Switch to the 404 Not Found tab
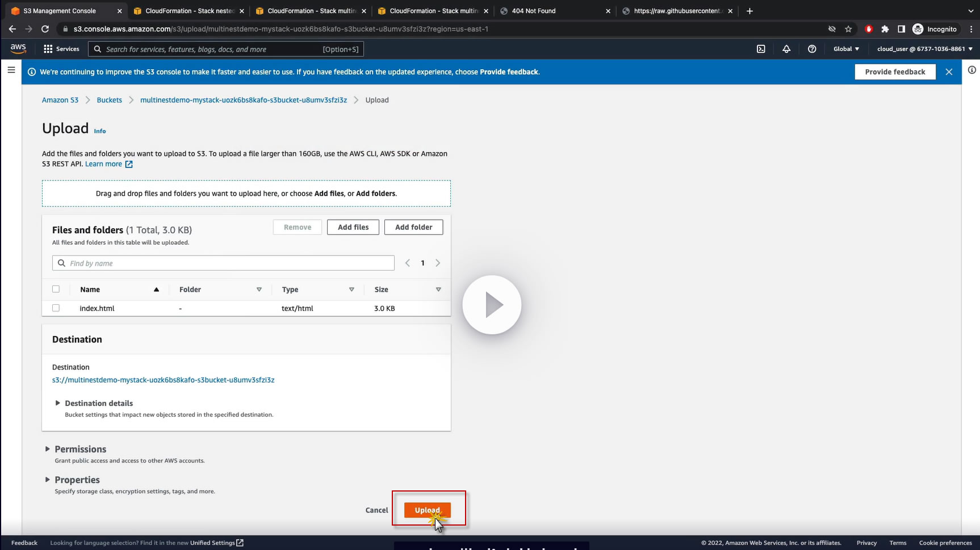The image size is (980, 550). pyautogui.click(x=555, y=11)
